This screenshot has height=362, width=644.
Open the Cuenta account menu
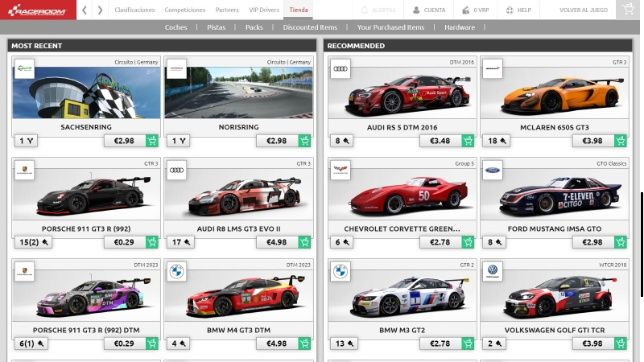pos(428,10)
